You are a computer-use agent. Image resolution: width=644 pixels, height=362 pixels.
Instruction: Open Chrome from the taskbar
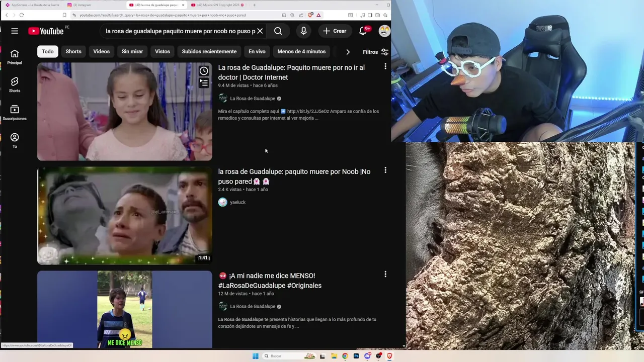coord(345,356)
